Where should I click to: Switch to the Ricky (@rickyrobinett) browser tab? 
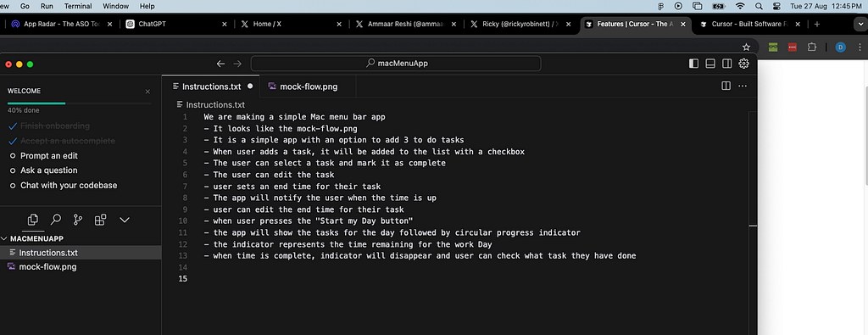[520, 25]
